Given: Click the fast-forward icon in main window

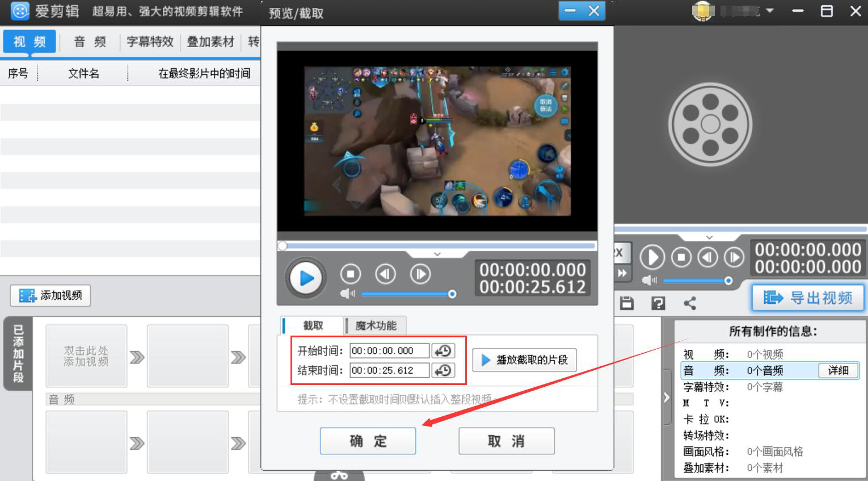Looking at the screenshot, I should [622, 273].
